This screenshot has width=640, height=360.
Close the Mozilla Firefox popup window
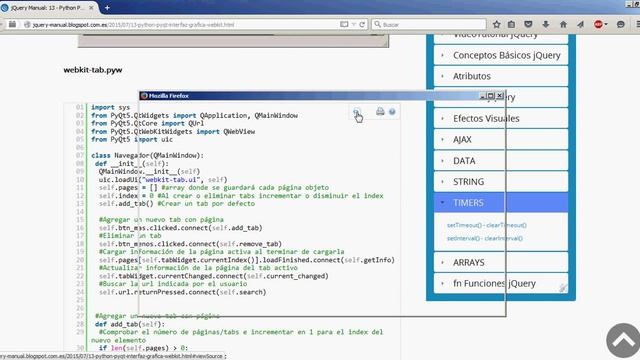click(x=500, y=96)
